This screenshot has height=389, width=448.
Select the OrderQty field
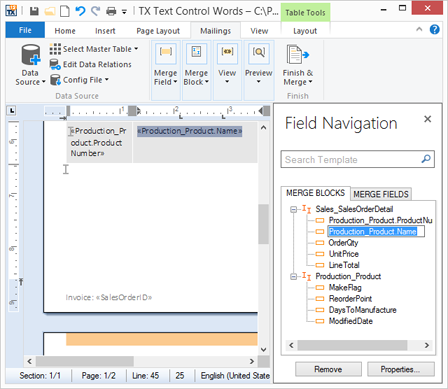[x=343, y=243]
